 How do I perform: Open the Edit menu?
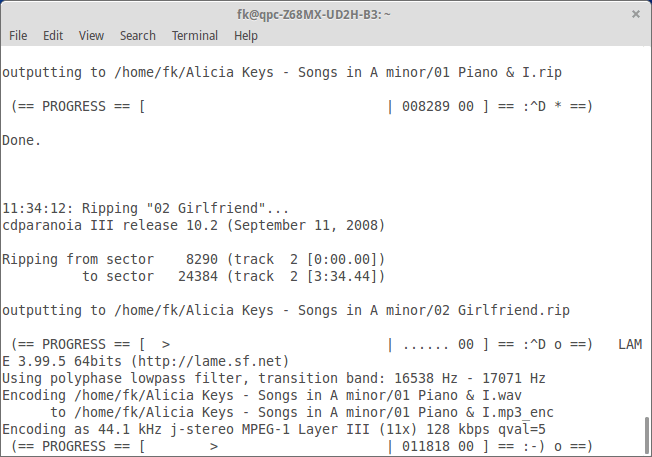pos(53,35)
